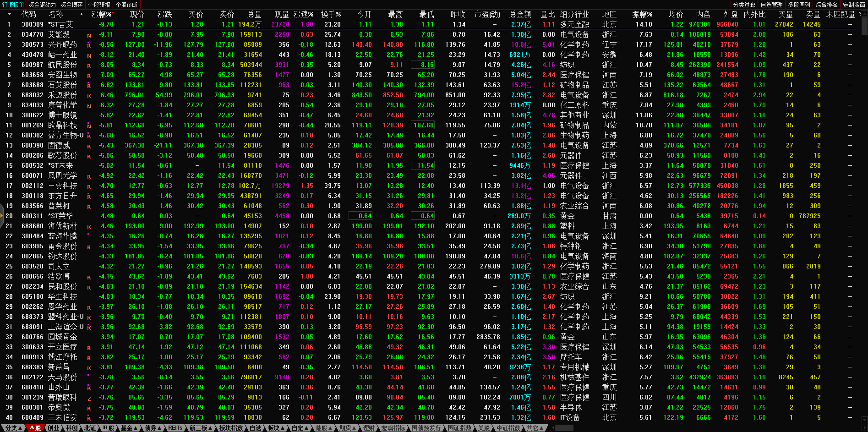Open 自选管理 at top right
This screenshot has width=868, height=432.
pos(771,5)
